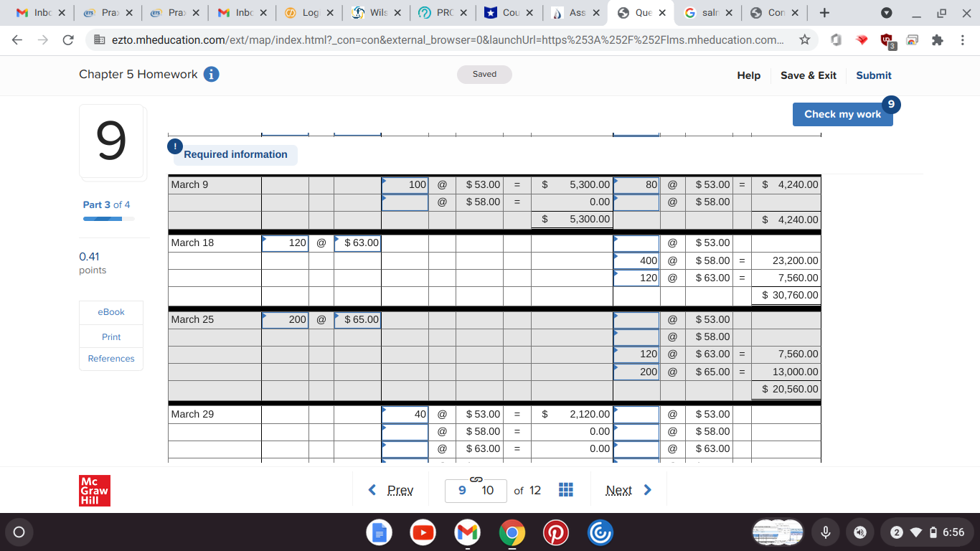980x551 pixels.
Task: Open the red bird-shaped extension icon
Action: click(x=863, y=41)
